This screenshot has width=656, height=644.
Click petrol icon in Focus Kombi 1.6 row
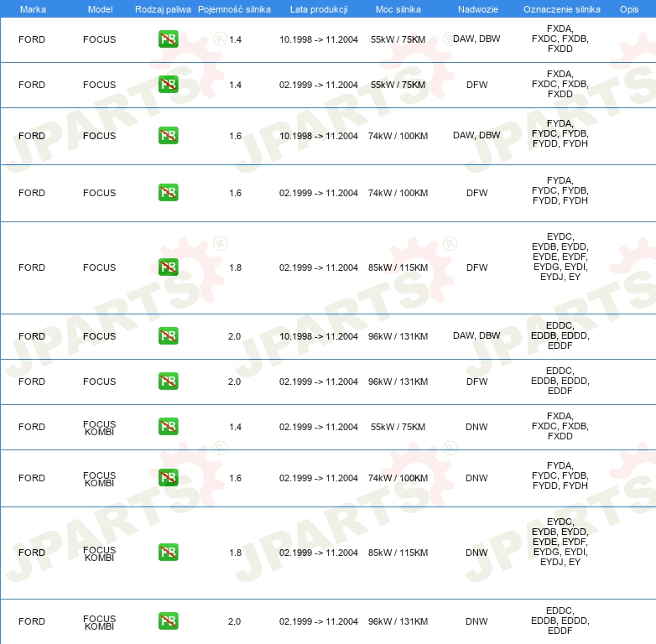(168, 478)
